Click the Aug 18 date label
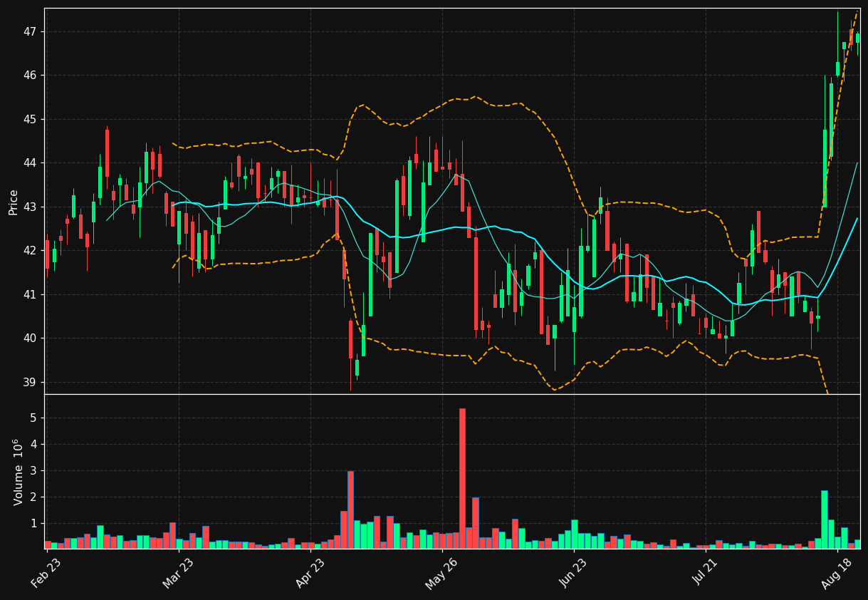 click(x=837, y=573)
